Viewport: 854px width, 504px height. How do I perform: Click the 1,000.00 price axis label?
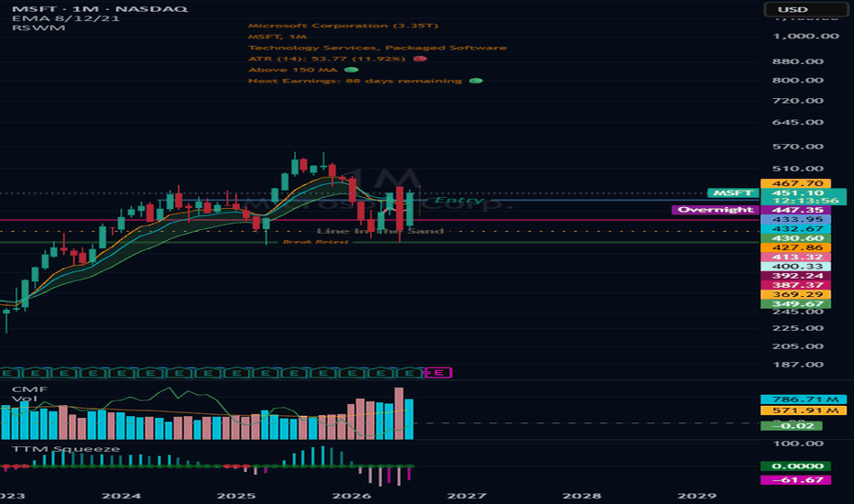tap(805, 37)
